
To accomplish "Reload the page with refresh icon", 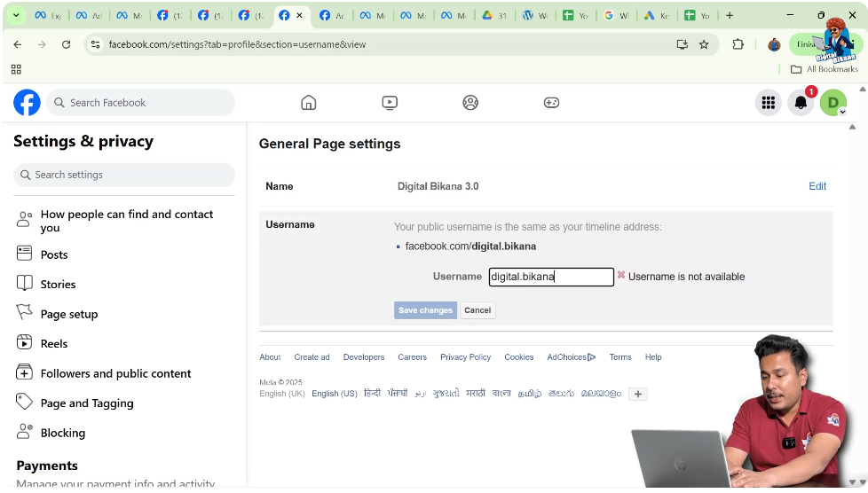I will click(x=66, y=44).
